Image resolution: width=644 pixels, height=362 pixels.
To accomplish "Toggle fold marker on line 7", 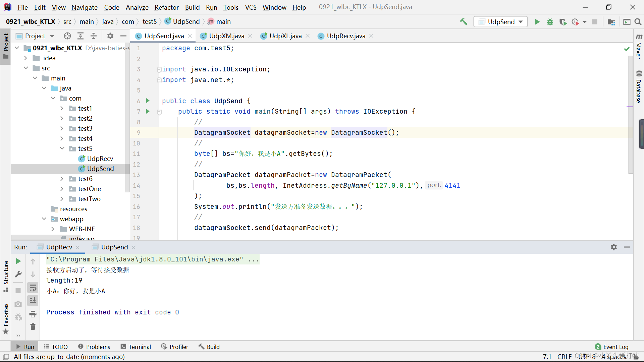I will 160,112.
